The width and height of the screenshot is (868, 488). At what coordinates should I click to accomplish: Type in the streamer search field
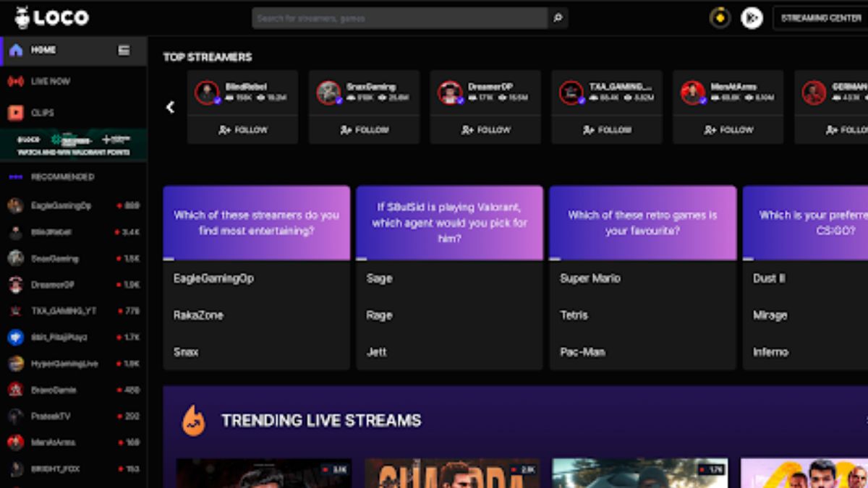point(398,17)
